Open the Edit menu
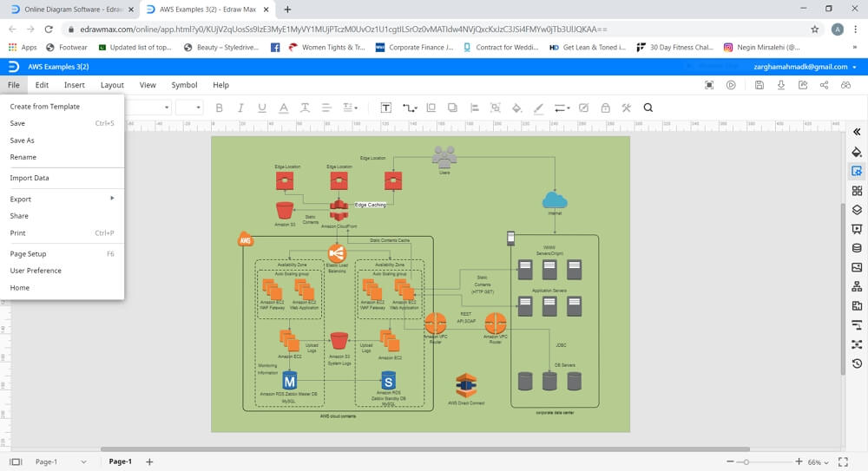This screenshot has height=471, width=868. (x=42, y=85)
